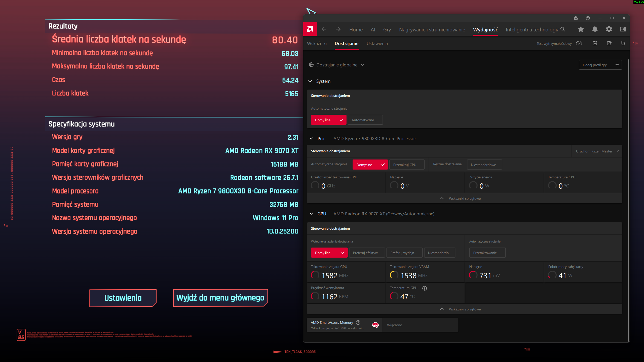Click the GPU temperature value 47 °C

tap(407, 297)
